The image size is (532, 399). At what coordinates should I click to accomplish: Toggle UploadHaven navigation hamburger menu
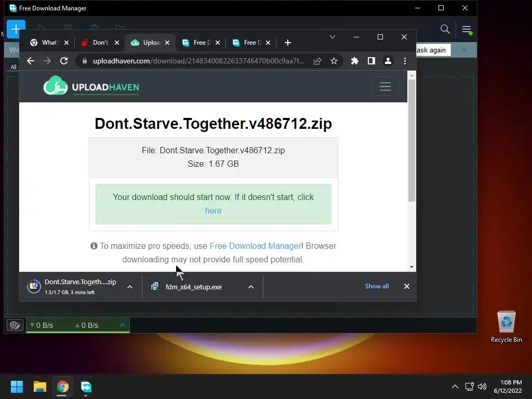pos(385,87)
